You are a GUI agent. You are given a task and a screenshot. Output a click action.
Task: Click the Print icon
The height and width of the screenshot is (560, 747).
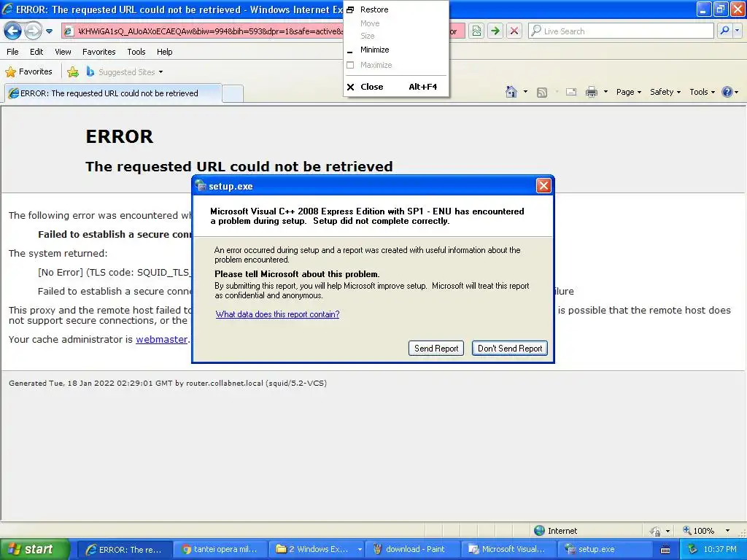[x=591, y=92]
